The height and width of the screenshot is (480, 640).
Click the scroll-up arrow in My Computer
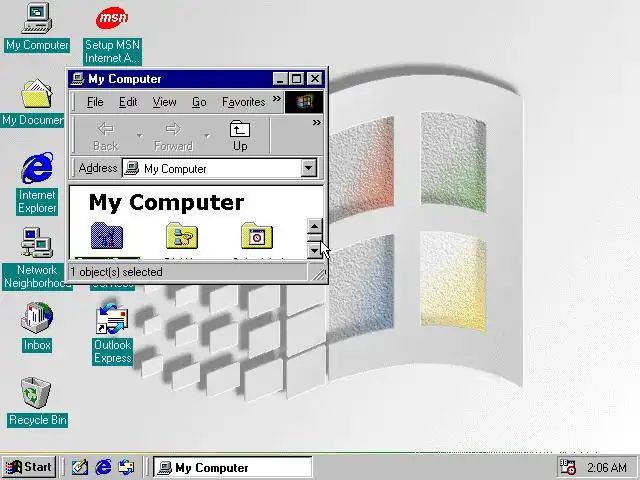point(314,226)
